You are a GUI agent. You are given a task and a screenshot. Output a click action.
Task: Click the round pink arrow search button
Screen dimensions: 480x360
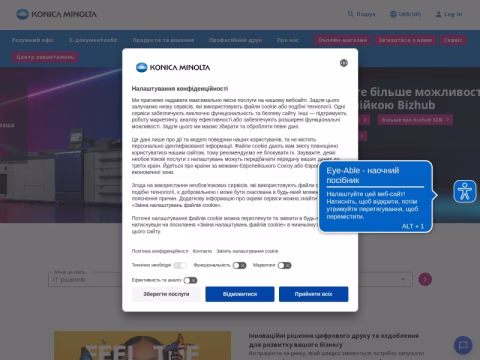coord(425,279)
